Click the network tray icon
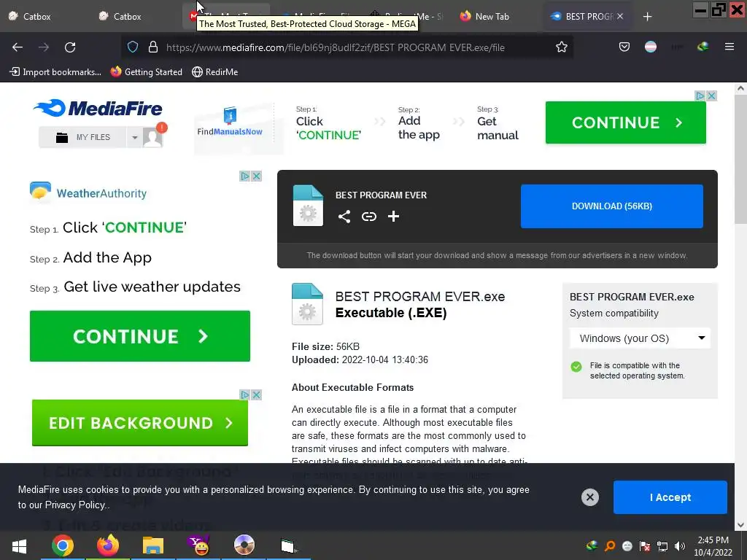The image size is (747, 560). 662,546
